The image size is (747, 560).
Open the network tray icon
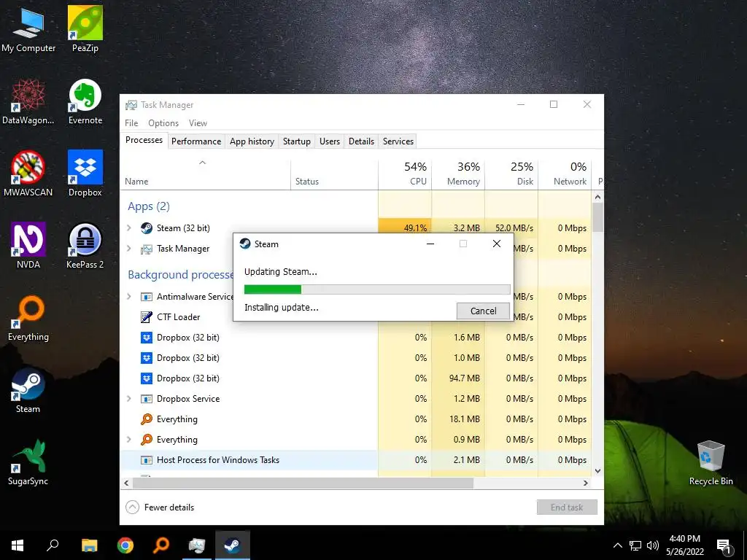635,545
